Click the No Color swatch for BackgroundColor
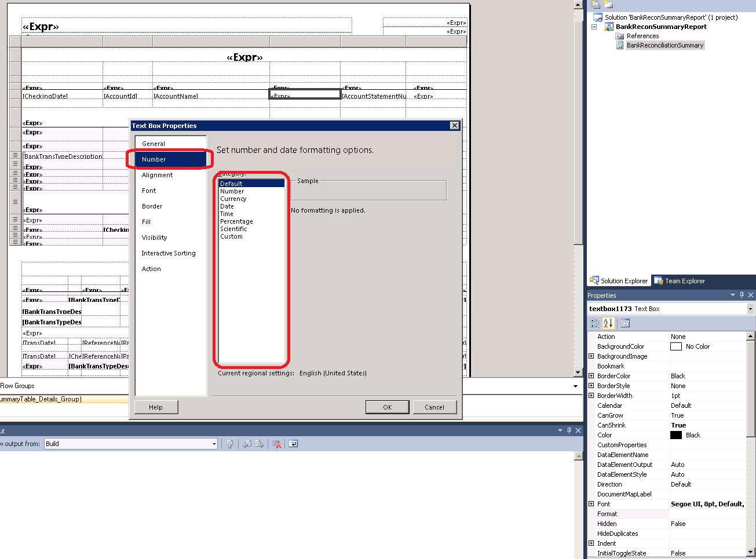 675,346
